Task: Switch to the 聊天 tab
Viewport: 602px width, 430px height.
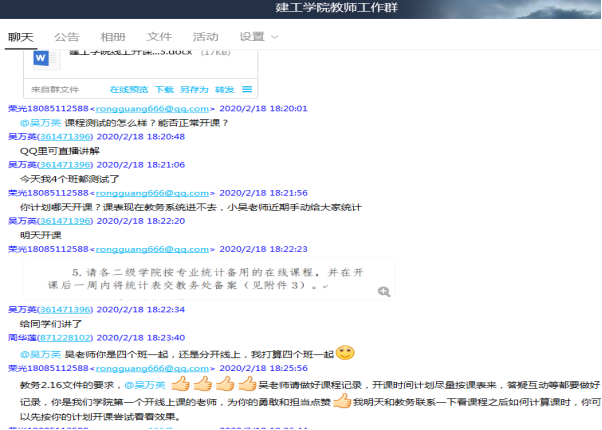Action: pos(20,37)
